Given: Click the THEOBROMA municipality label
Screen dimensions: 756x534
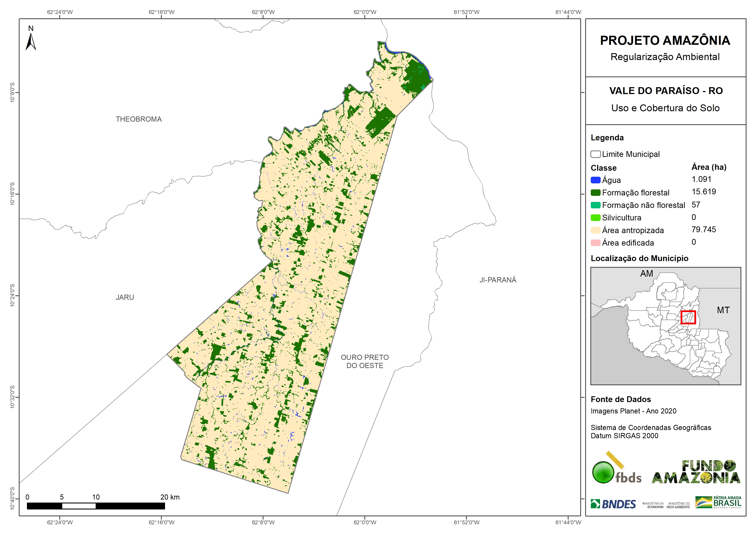Looking at the screenshot, I should (x=139, y=119).
